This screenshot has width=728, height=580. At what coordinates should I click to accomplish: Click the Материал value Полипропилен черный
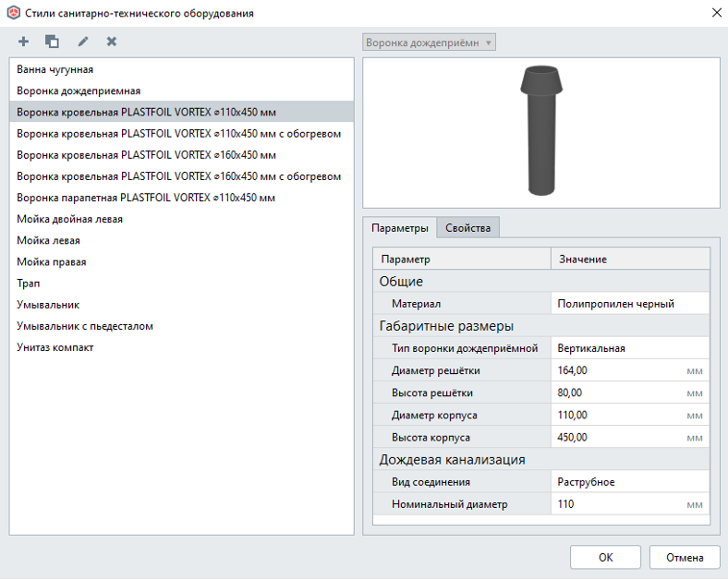630,304
